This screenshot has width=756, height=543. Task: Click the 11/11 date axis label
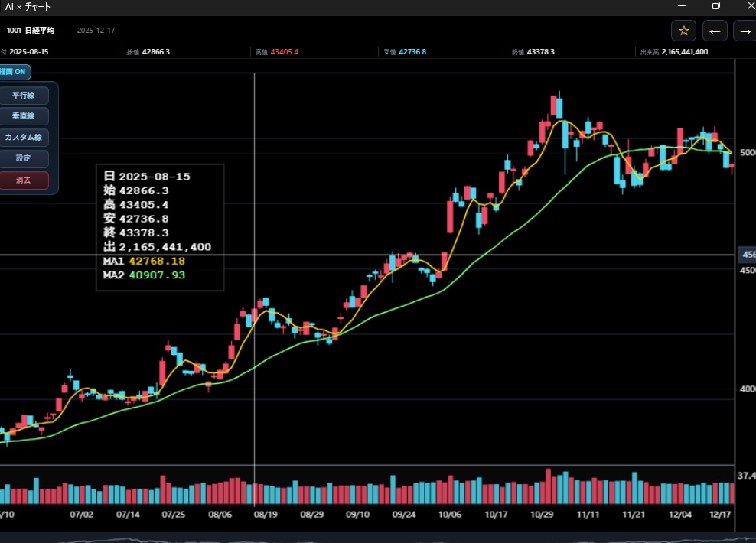pos(588,515)
